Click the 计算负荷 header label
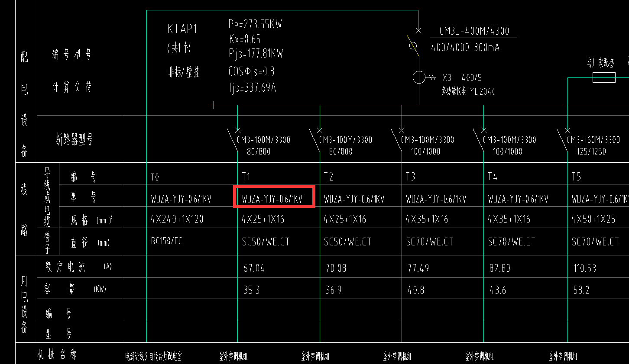629x364 pixels. [72, 87]
